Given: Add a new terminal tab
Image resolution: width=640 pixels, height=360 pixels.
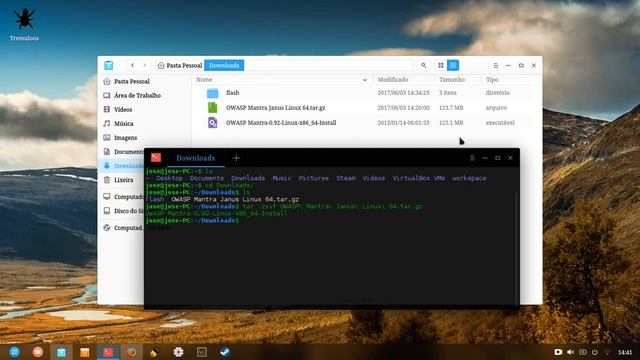Looking at the screenshot, I should pos(236,158).
